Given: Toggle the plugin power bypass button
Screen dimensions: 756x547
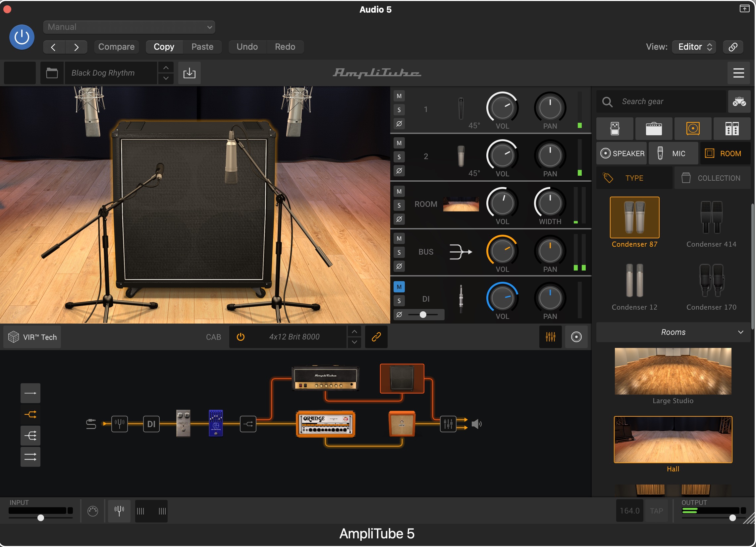Looking at the screenshot, I should pyautogui.click(x=22, y=37).
